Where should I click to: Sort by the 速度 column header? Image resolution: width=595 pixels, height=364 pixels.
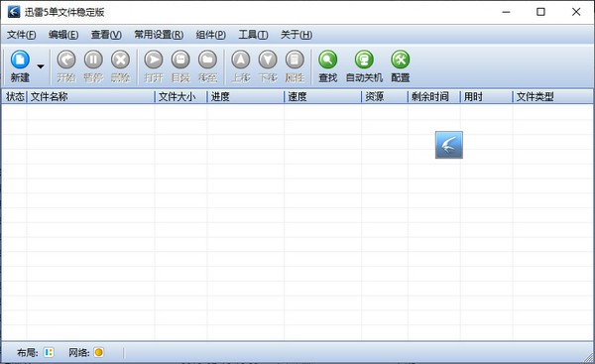(323, 97)
